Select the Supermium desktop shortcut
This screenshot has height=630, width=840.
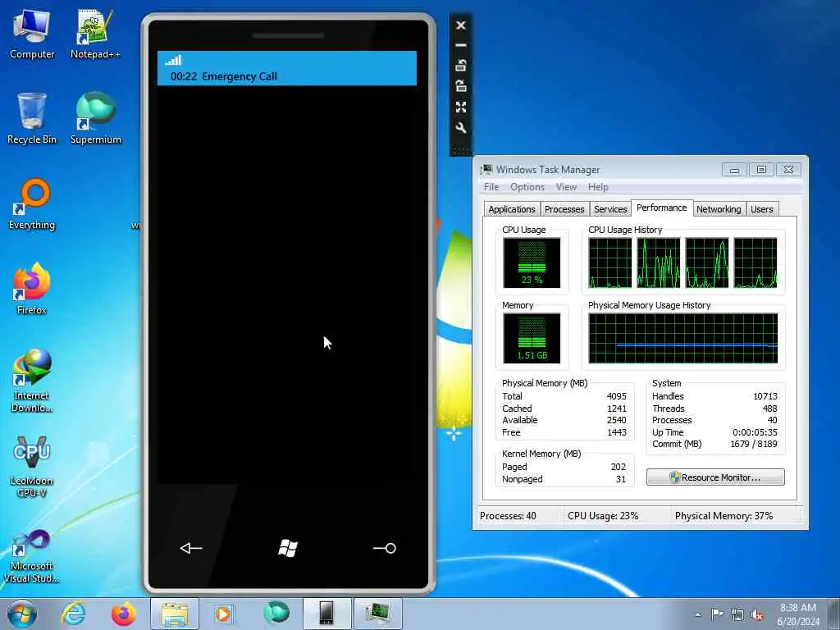pyautogui.click(x=95, y=119)
